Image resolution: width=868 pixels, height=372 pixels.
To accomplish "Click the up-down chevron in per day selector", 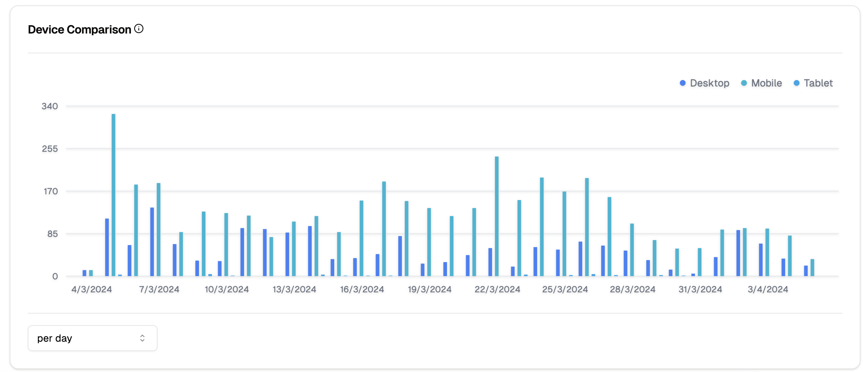I will tap(142, 338).
